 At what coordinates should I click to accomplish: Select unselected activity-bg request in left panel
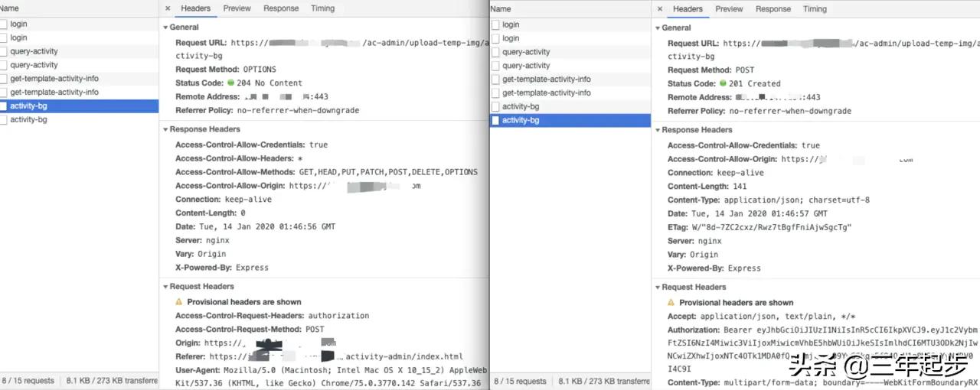[x=80, y=119]
